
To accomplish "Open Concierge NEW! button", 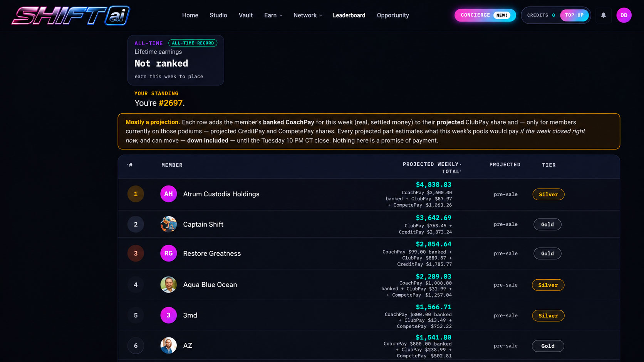I will tap(485, 15).
